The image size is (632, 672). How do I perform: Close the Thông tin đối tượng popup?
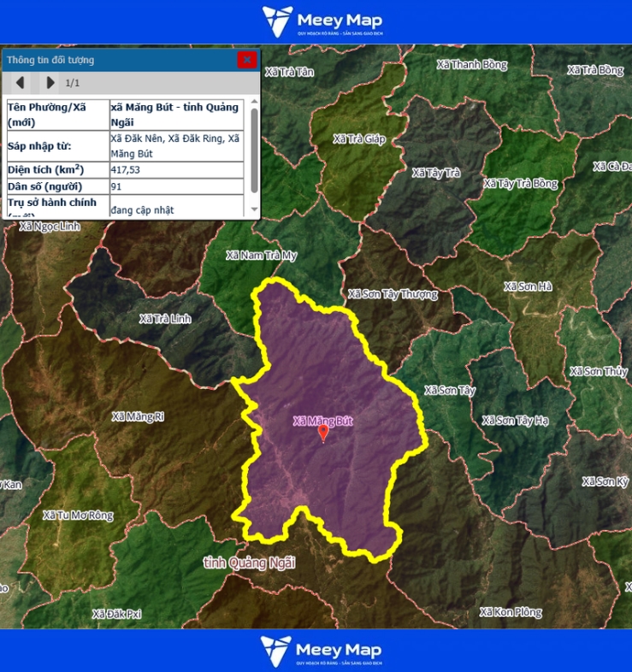point(246,60)
